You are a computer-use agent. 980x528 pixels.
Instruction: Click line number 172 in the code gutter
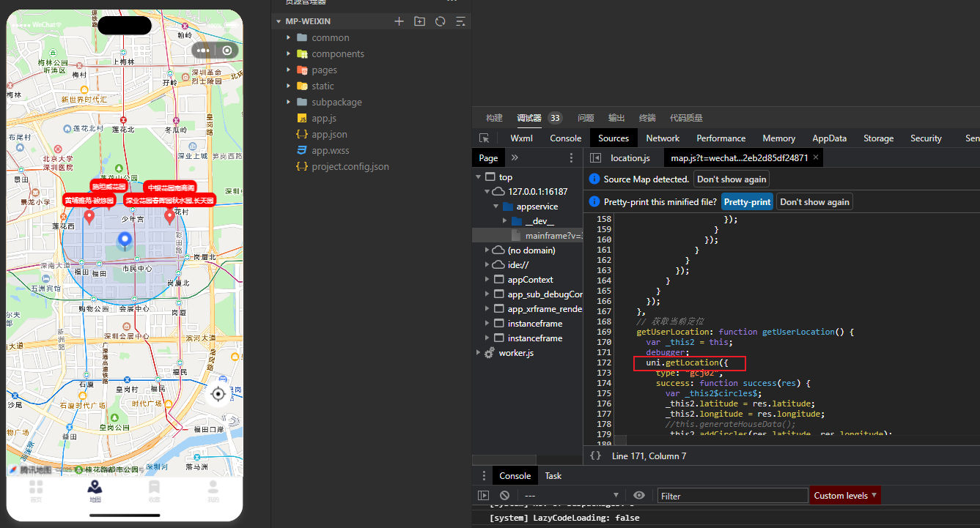pyautogui.click(x=604, y=362)
